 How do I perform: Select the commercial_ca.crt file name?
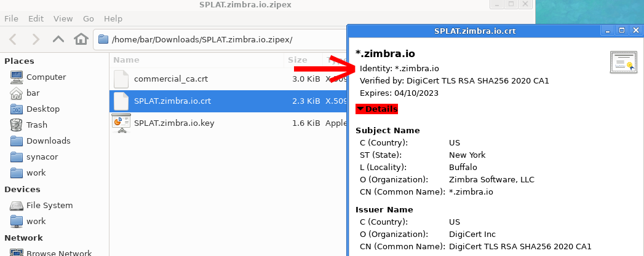pos(172,79)
